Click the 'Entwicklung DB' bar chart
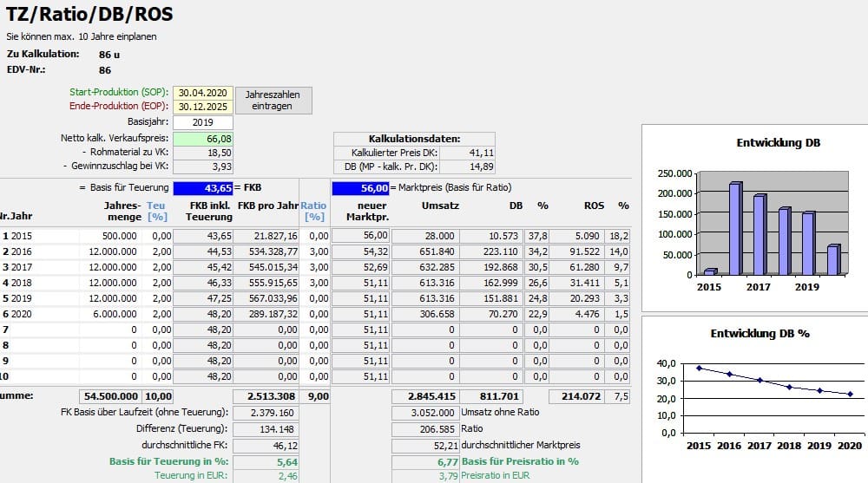The height and width of the screenshot is (483, 868). pos(753,217)
